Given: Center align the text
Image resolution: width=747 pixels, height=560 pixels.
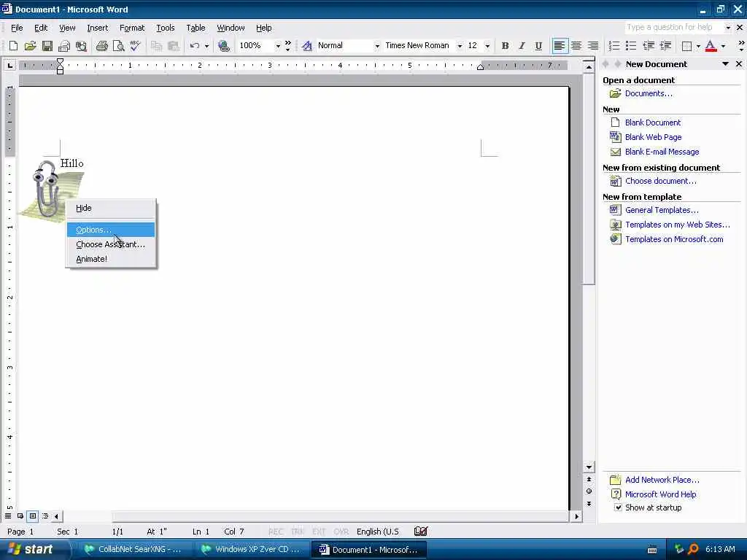Looking at the screenshot, I should click(576, 46).
